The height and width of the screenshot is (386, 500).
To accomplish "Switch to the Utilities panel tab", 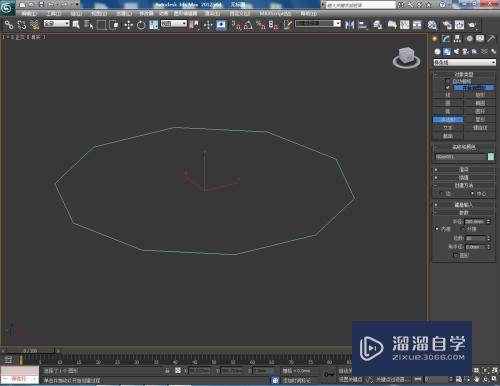I will coord(491,39).
